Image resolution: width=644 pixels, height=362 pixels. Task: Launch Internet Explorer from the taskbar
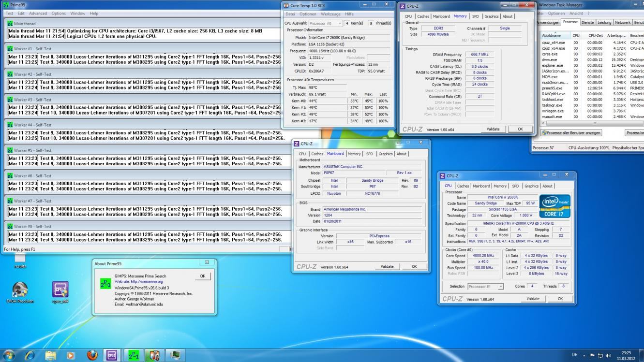pos(30,355)
